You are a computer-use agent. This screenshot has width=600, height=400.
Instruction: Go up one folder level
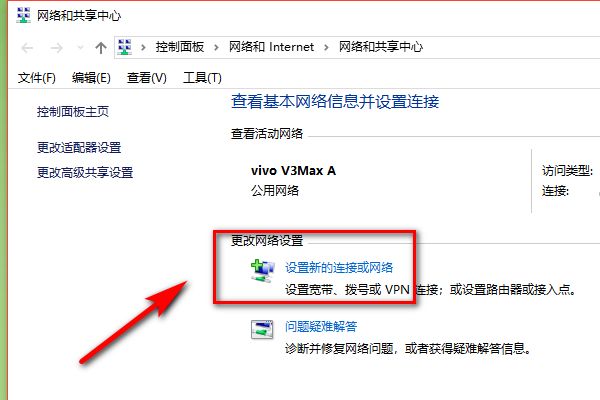click(x=101, y=48)
